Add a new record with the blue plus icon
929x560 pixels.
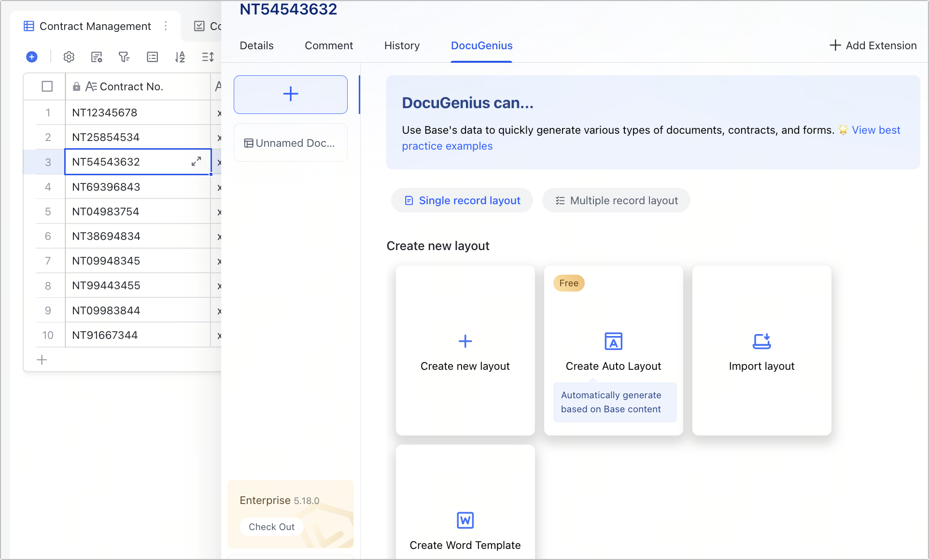pos(32,56)
